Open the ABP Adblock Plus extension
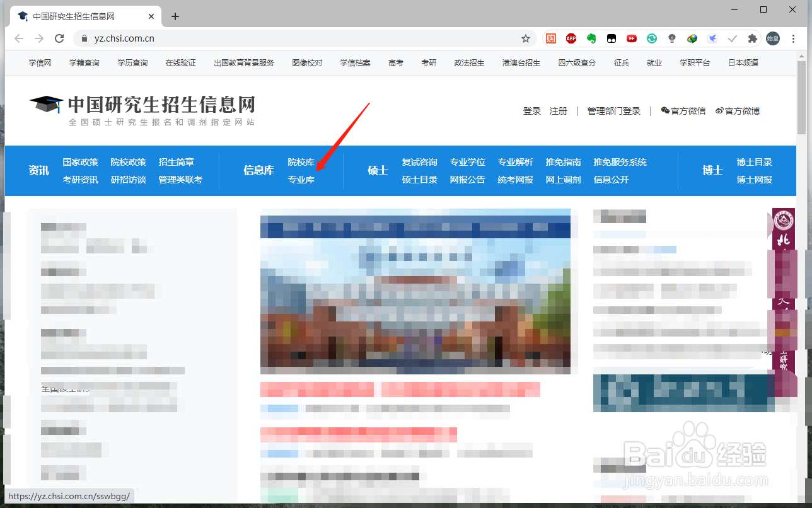Image resolution: width=812 pixels, height=508 pixels. [x=571, y=38]
